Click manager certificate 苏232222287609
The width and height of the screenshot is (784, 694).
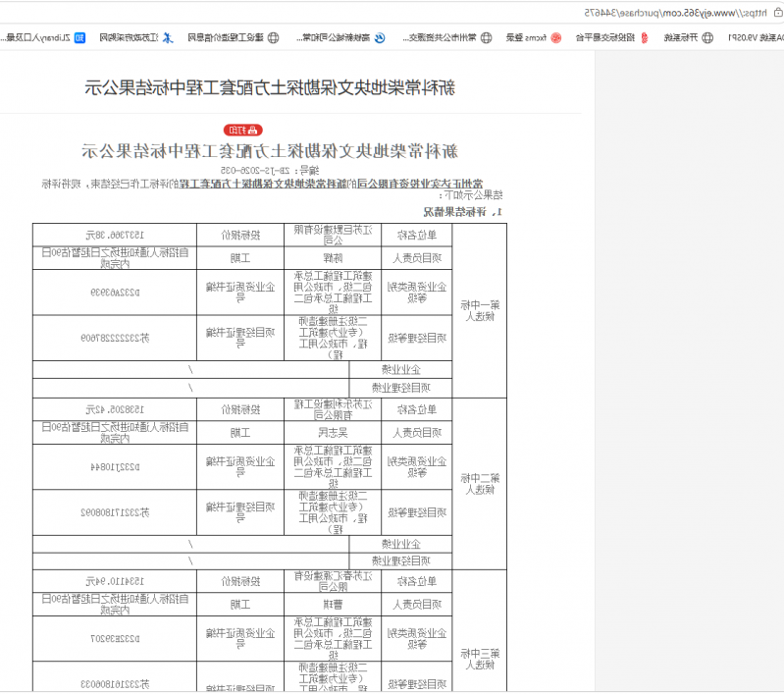pyautogui.click(x=115, y=339)
